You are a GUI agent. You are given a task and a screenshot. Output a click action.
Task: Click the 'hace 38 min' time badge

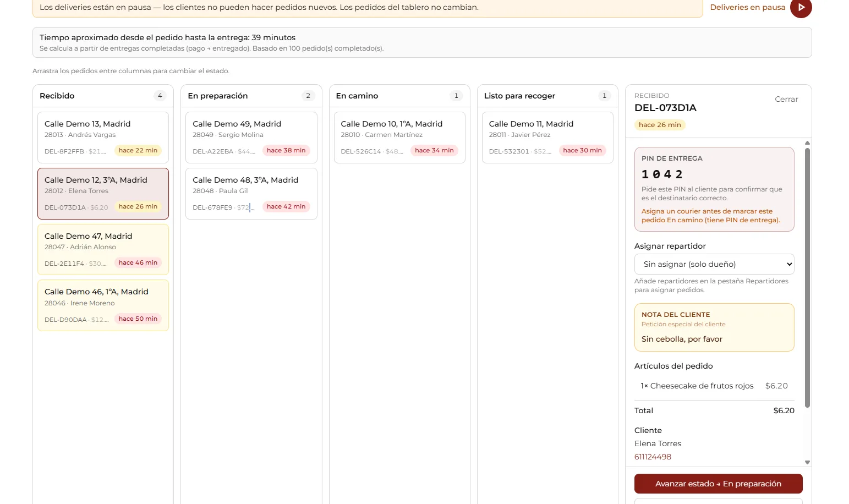tap(286, 150)
